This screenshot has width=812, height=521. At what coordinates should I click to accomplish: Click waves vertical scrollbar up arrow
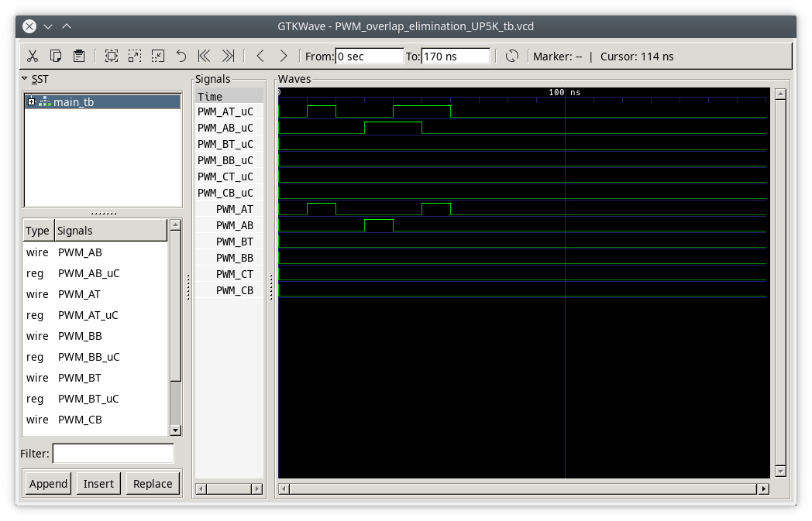click(780, 94)
